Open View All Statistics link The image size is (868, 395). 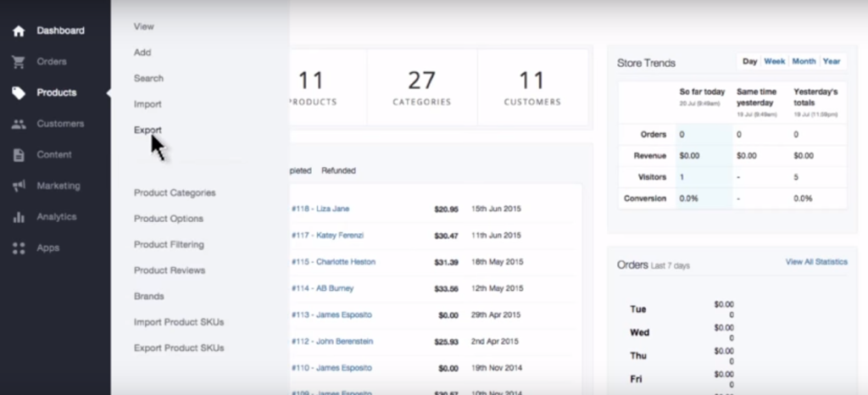(x=816, y=262)
